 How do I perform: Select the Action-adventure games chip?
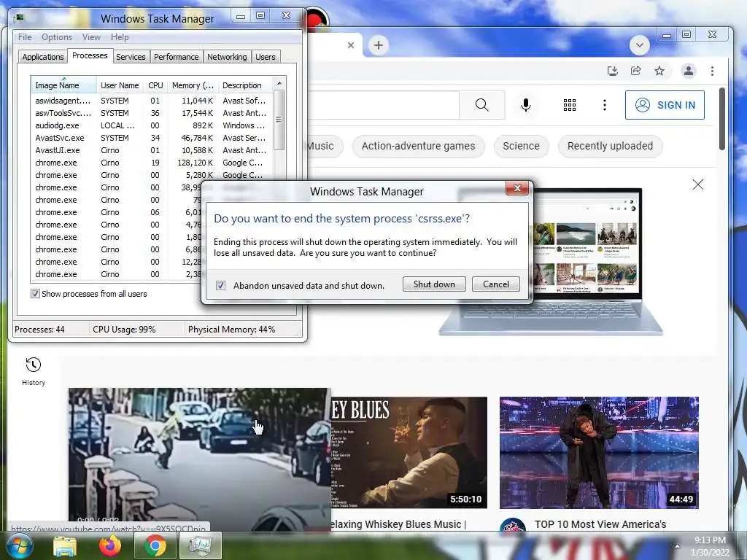(x=418, y=146)
